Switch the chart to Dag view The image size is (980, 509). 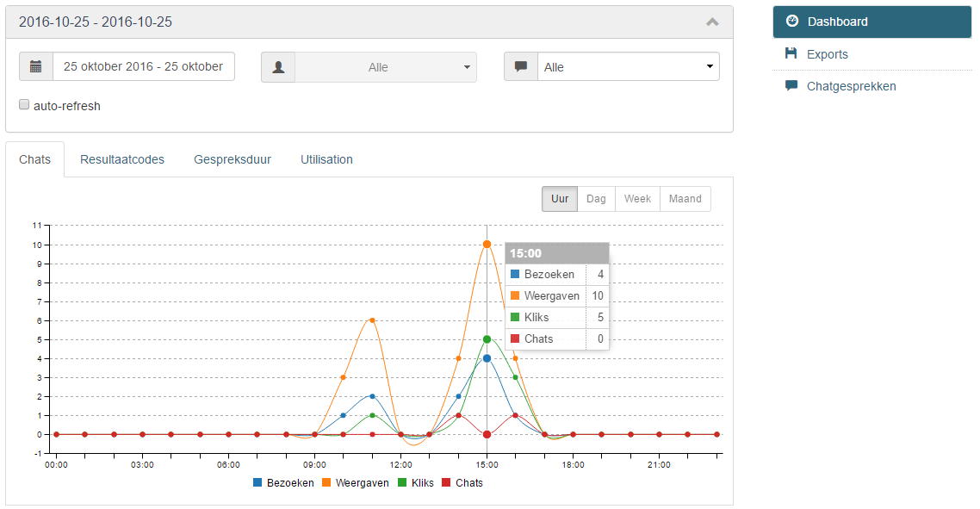pyautogui.click(x=596, y=198)
